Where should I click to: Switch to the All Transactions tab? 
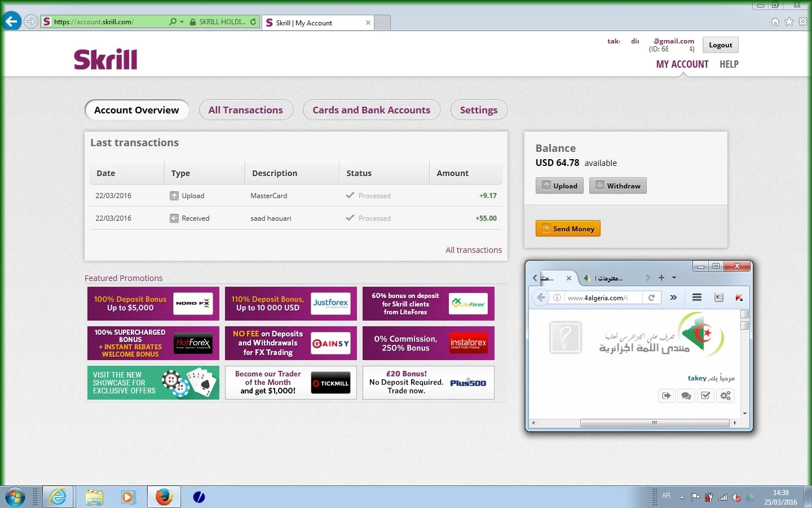coord(246,110)
